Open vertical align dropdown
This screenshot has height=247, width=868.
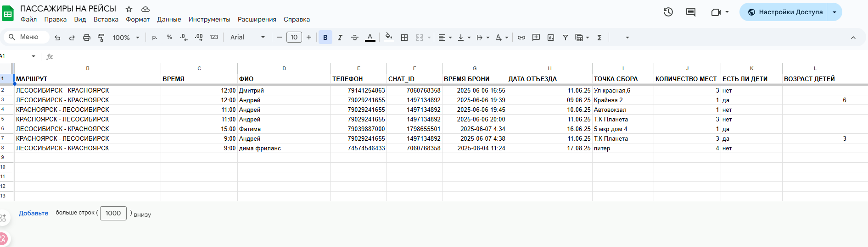pos(464,38)
